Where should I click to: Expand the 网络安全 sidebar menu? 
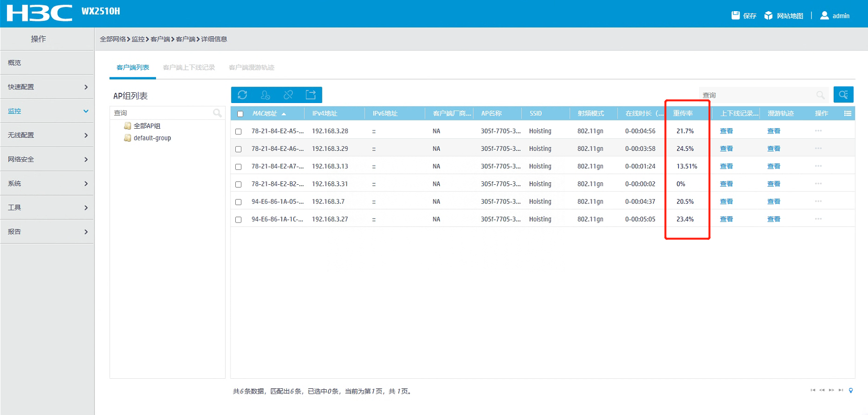click(47, 159)
